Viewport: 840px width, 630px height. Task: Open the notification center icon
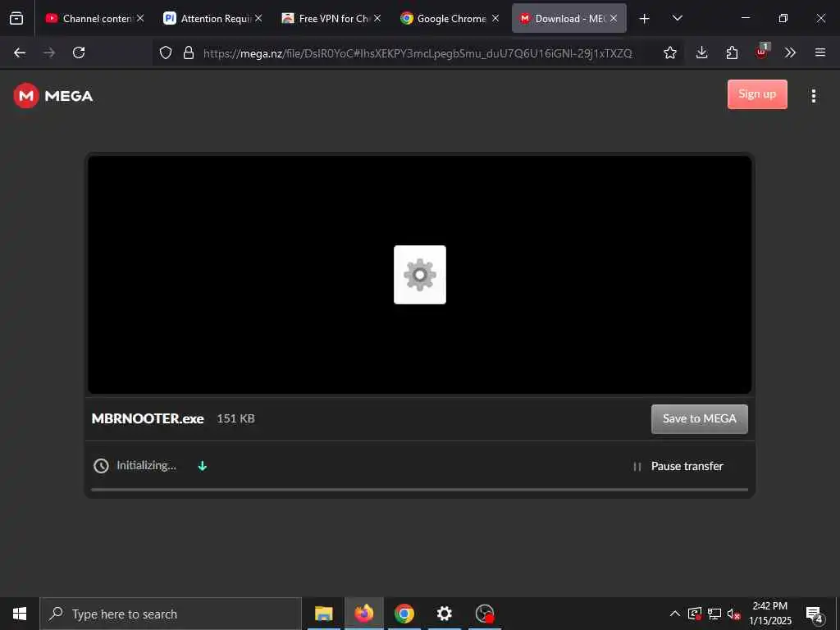(x=815, y=614)
